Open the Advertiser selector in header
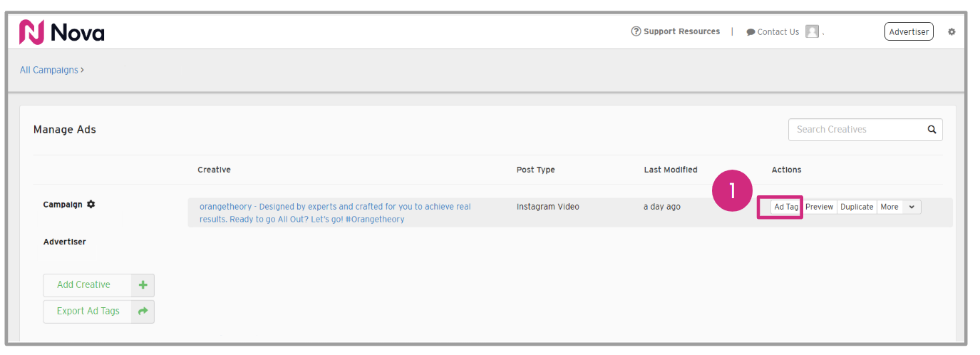Image resolution: width=980 pixels, height=355 pixels. (x=909, y=31)
